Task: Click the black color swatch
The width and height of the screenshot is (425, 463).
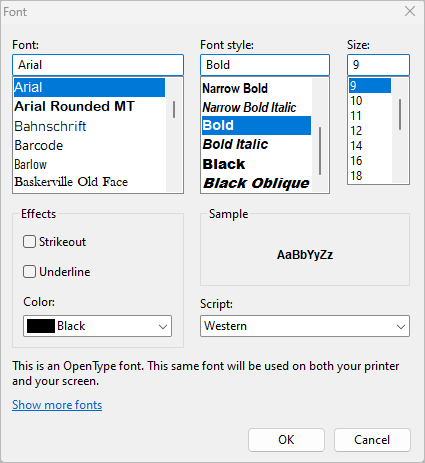Action: pos(41,326)
